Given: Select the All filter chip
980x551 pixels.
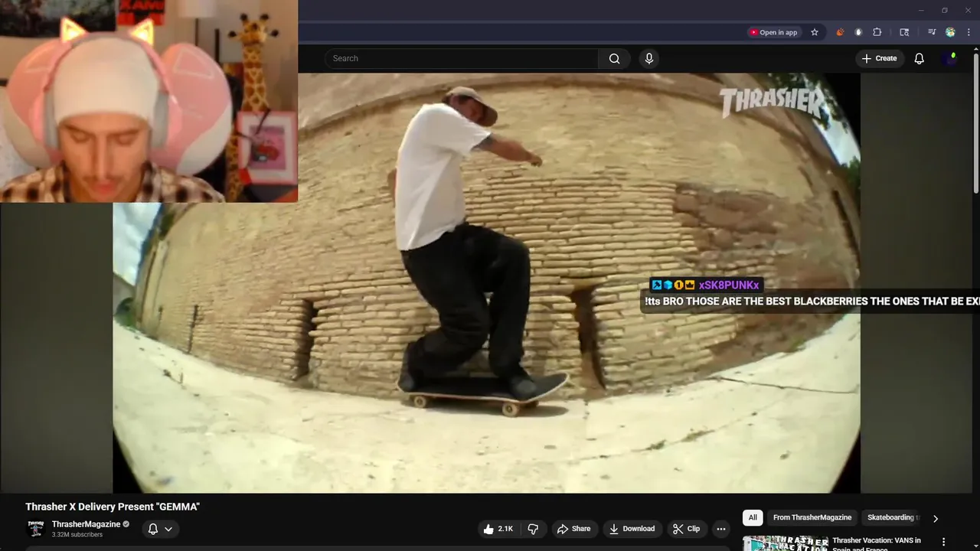Looking at the screenshot, I should pos(753,518).
